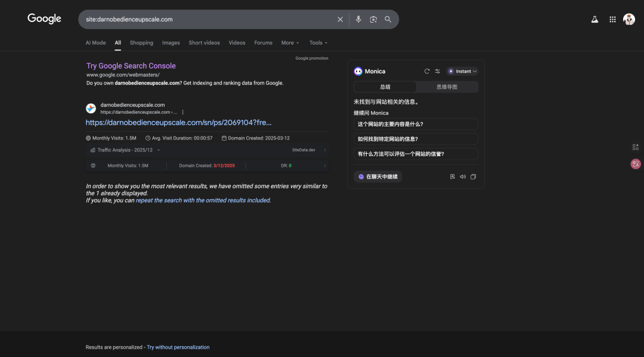Open Search Labs flask icon
The height and width of the screenshot is (357, 644).
click(x=595, y=19)
